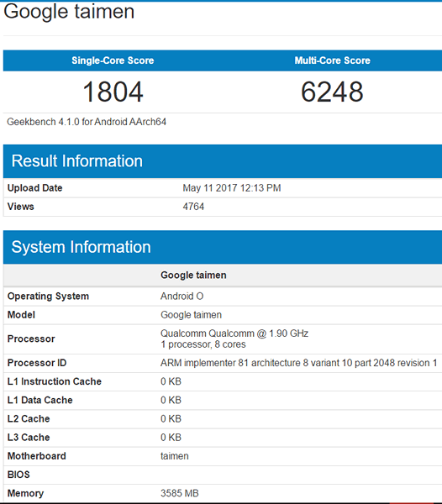
Task: Select the Model value 'Google taimen'
Action: pos(191,315)
